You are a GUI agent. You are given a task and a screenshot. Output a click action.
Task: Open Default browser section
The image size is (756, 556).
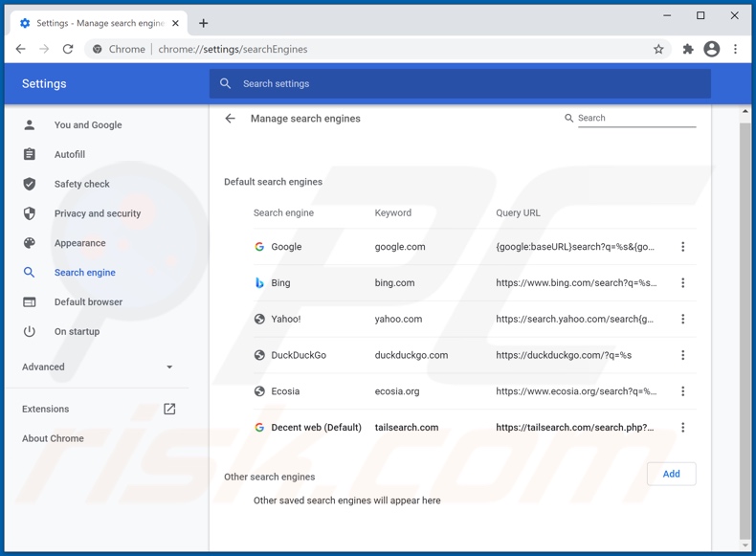(x=88, y=301)
